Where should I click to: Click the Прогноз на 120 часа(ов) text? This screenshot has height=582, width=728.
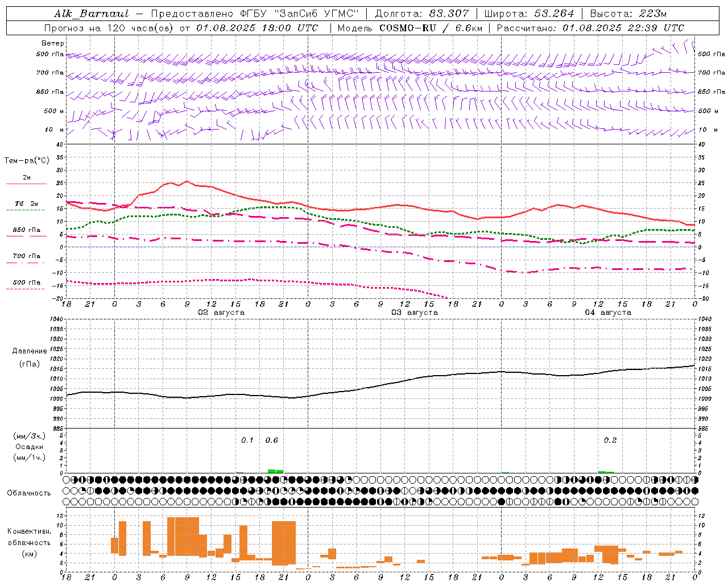click(x=109, y=28)
